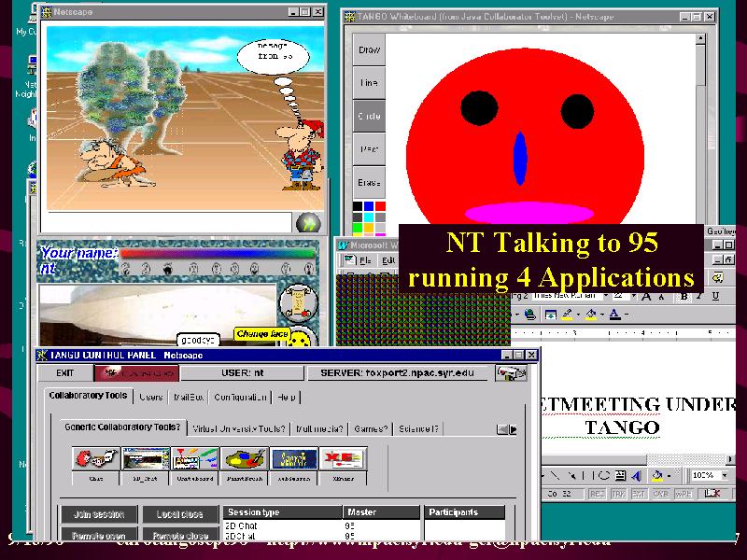747x560 pixels.
Task: Switch to the MailBox tab
Action: point(189,397)
